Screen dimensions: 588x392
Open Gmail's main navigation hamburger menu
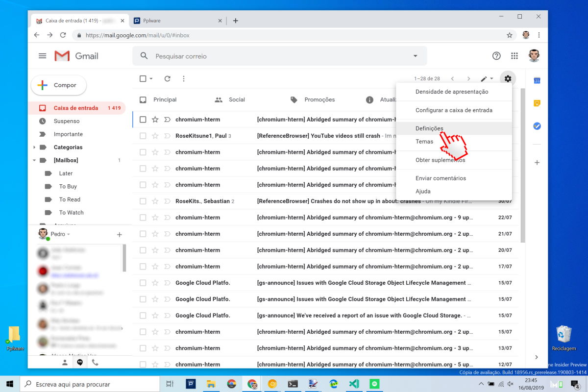pos(42,55)
